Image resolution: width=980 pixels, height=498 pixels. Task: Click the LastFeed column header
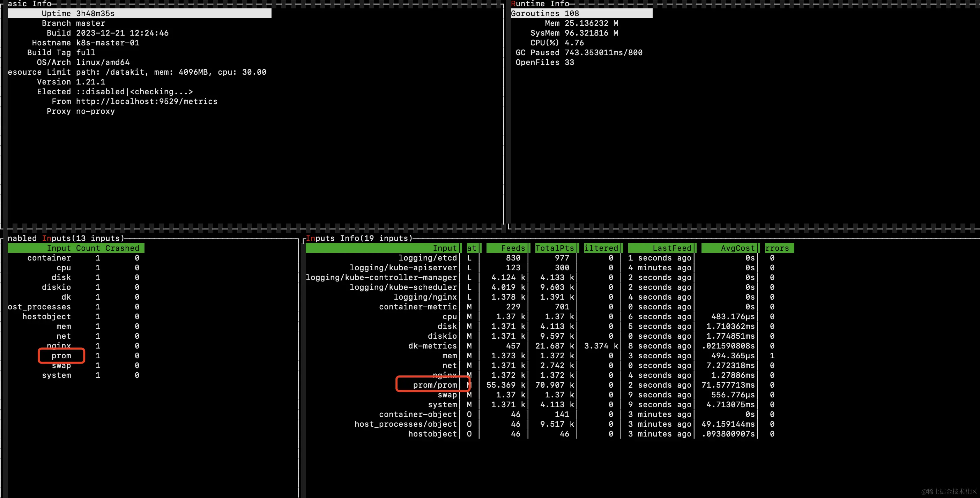pyautogui.click(x=672, y=248)
